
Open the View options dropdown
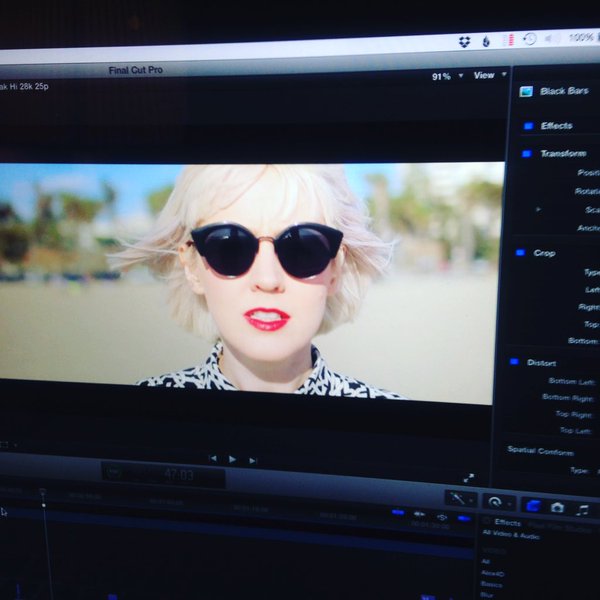point(487,75)
